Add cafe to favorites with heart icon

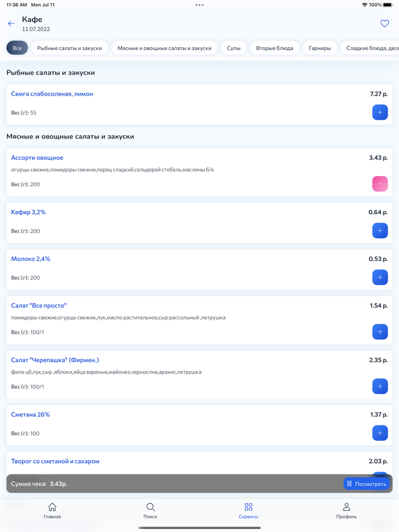[x=385, y=24]
